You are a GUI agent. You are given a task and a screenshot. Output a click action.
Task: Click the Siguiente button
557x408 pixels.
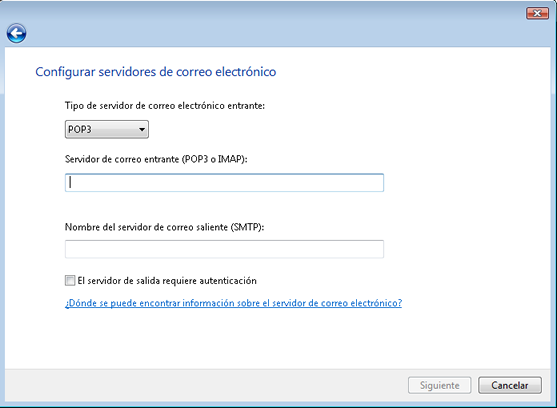pyautogui.click(x=439, y=385)
